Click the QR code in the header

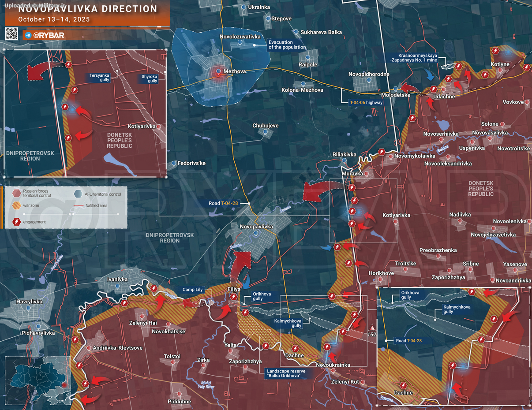tap(11, 34)
